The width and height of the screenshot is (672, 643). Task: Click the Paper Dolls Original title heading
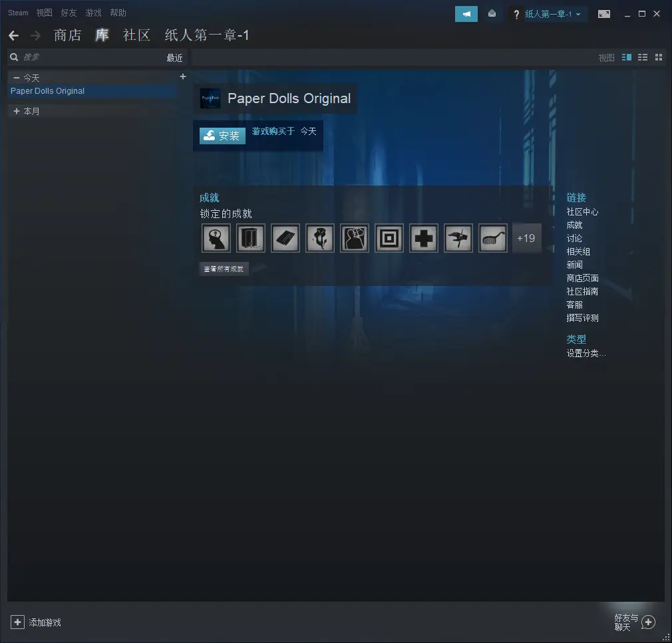[x=289, y=98]
